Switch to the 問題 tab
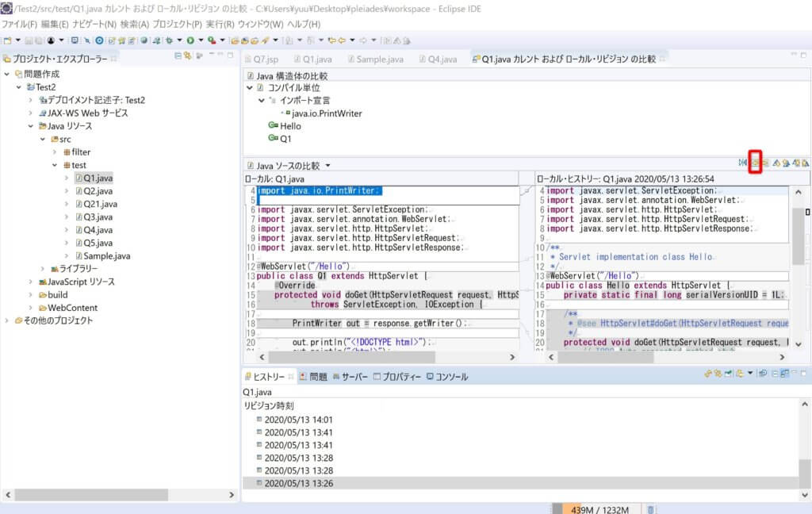Image resolution: width=812 pixels, height=514 pixels. pos(314,377)
